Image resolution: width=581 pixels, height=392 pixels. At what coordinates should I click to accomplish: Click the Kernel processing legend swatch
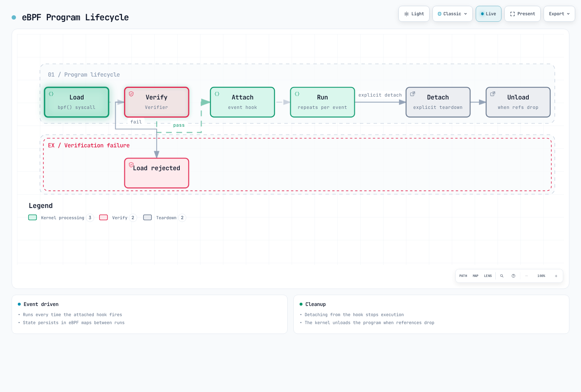click(33, 217)
